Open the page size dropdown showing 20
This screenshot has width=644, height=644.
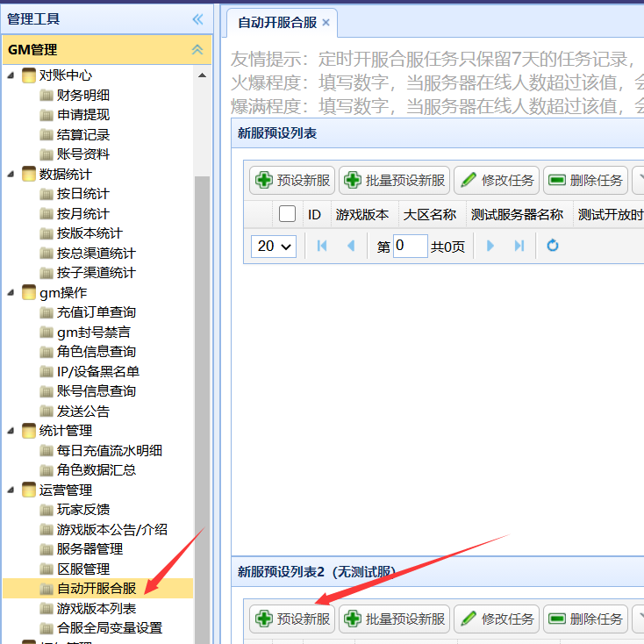274,247
